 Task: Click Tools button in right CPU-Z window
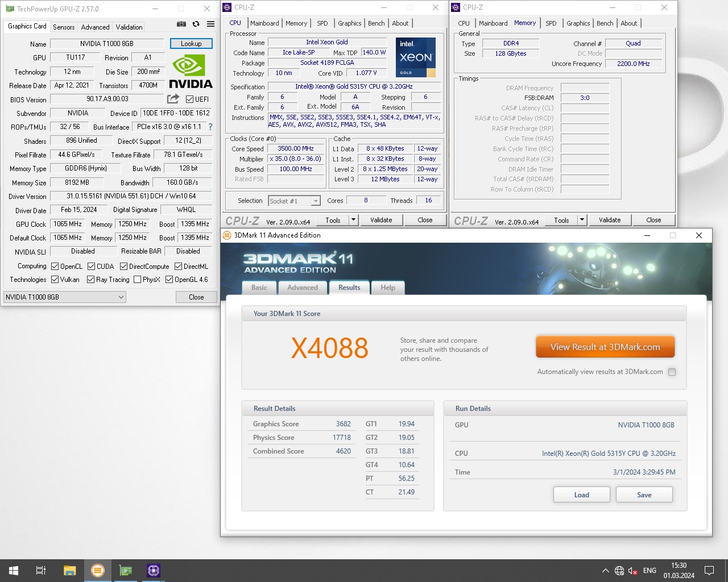[x=561, y=220]
